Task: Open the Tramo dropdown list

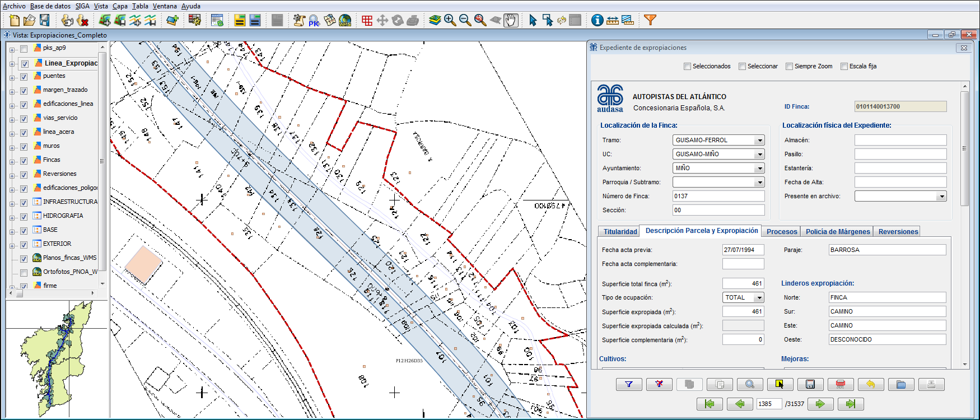Action: (x=759, y=141)
